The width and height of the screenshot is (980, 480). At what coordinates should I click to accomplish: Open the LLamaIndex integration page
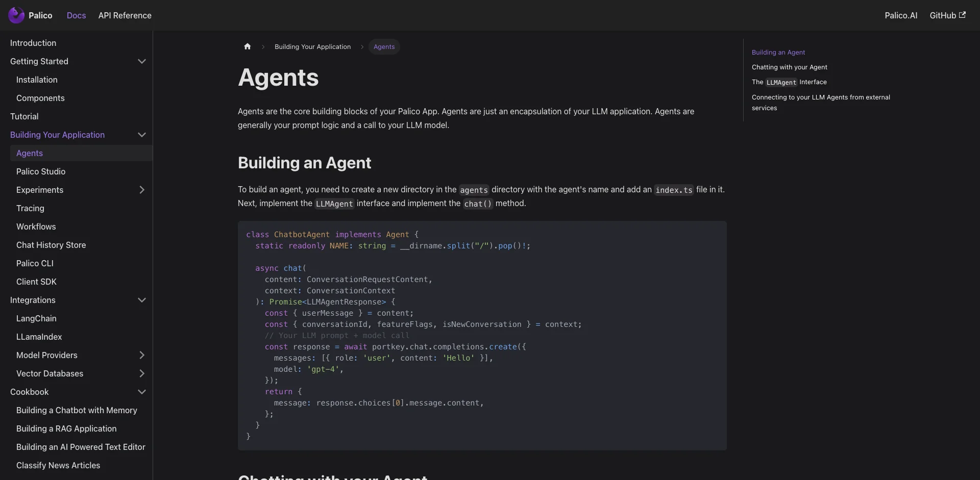(x=39, y=337)
